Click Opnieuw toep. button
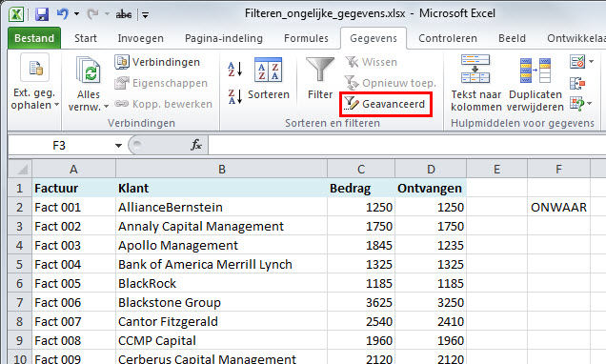 [x=391, y=83]
